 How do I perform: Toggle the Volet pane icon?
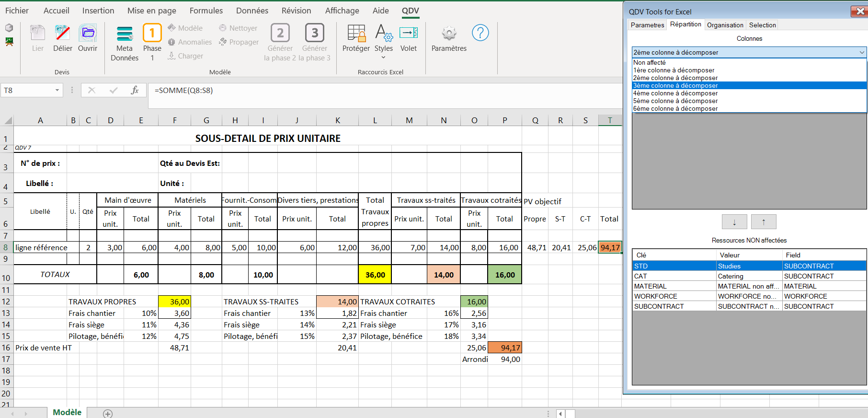coord(409,34)
